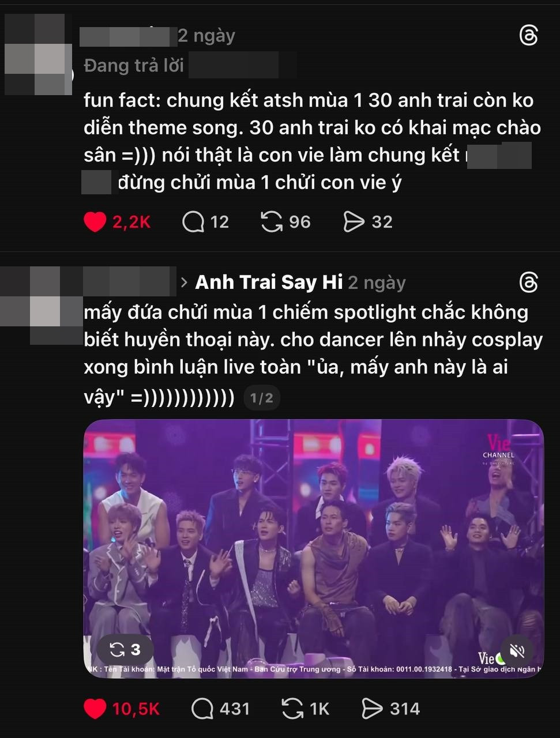This screenshot has height=738, width=560.
Task: Open blurred profile avatar of first post
Action: coord(36,55)
